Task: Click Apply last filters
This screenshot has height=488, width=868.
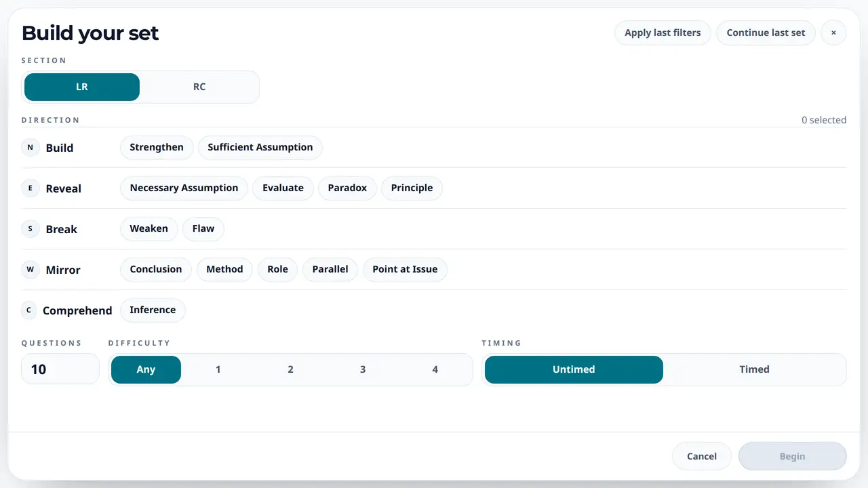Action: point(663,33)
